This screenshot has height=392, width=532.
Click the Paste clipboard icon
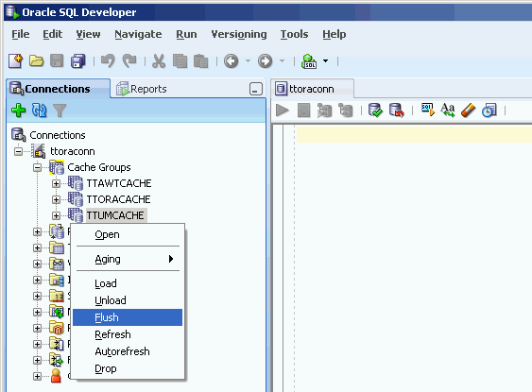coord(201,61)
